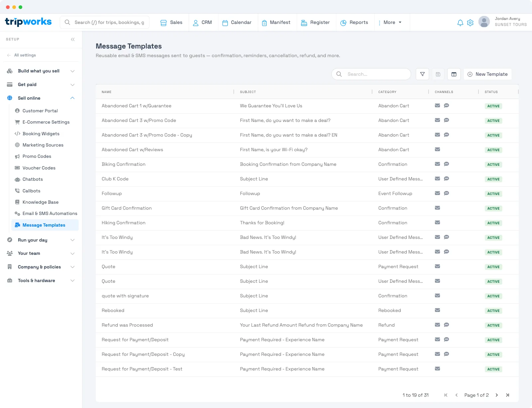The height and width of the screenshot is (408, 532).
Task: Click the email icon in Biking Confirmation row
Action: click(438, 164)
